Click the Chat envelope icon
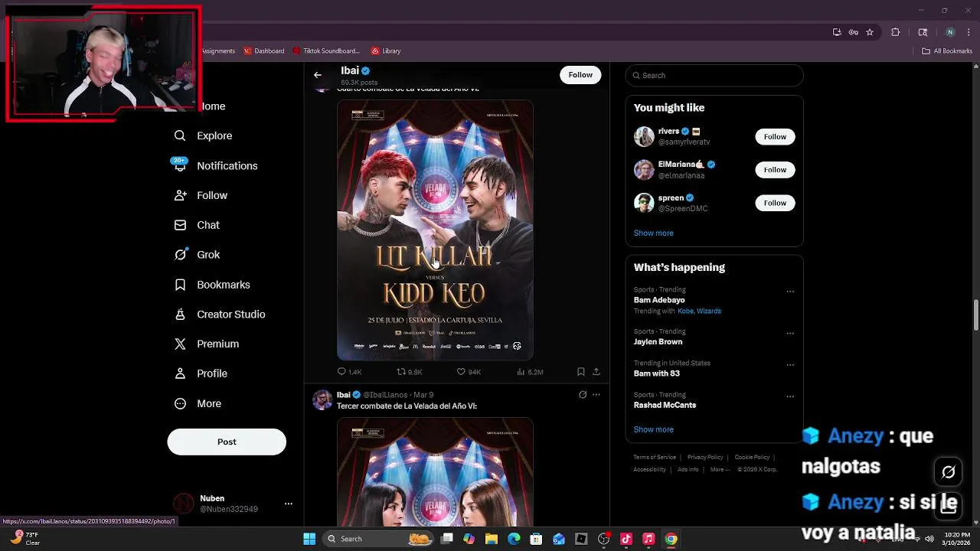980x551 pixels. [x=180, y=225]
